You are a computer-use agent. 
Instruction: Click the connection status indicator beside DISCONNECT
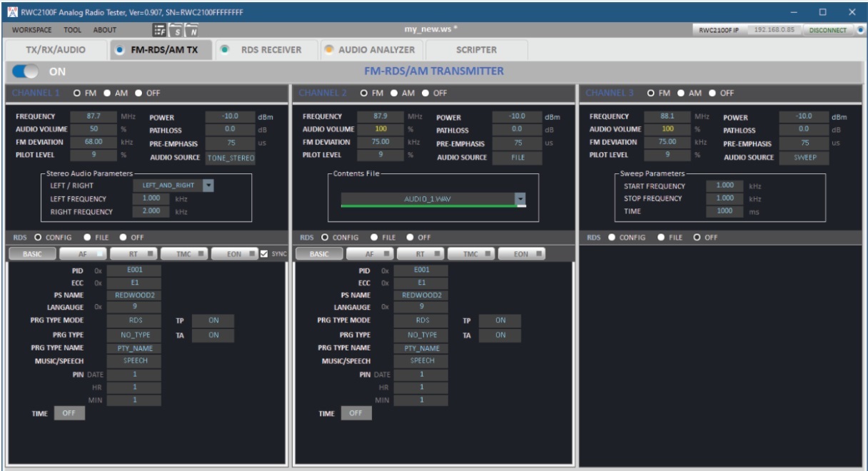click(859, 30)
